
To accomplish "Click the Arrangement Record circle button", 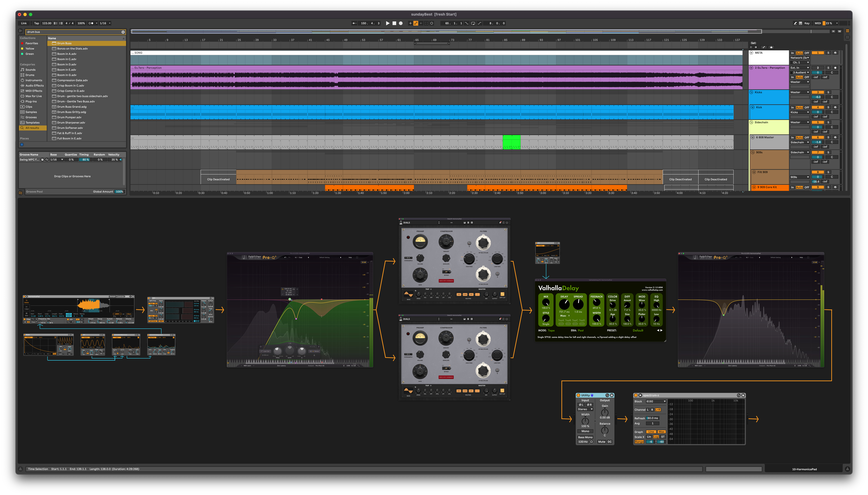I will [401, 23].
